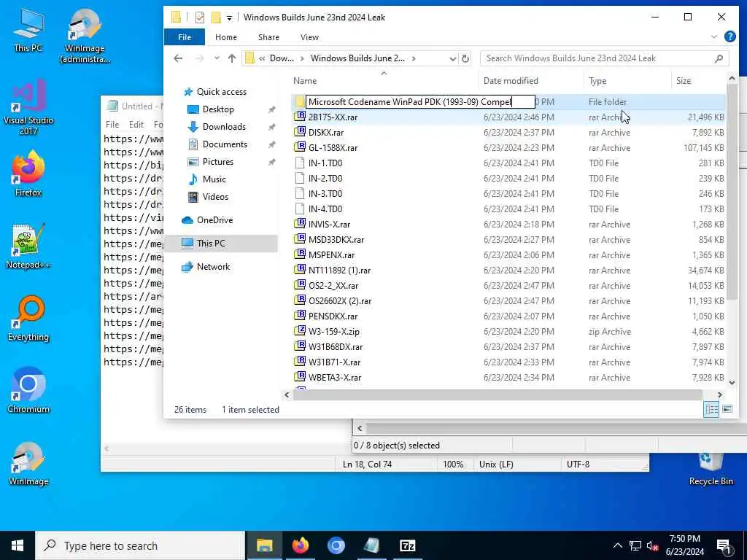Open the Windows Start menu
Viewport: 747px width, 560px height.
[18, 545]
